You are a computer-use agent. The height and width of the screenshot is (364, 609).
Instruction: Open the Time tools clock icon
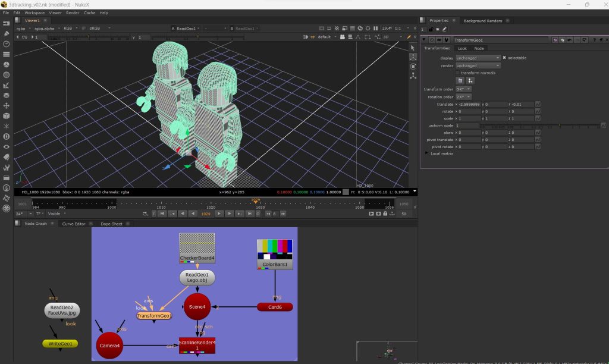point(6,44)
